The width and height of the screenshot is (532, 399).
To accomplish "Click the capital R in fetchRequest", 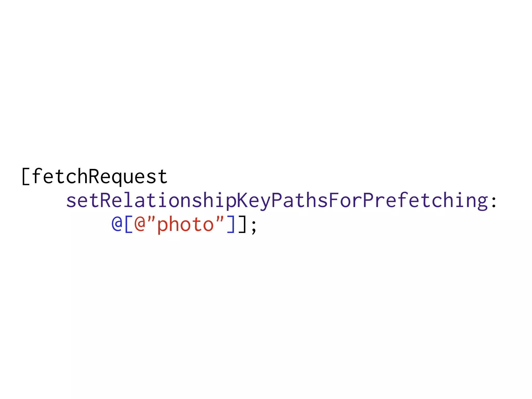I will (x=94, y=176).
